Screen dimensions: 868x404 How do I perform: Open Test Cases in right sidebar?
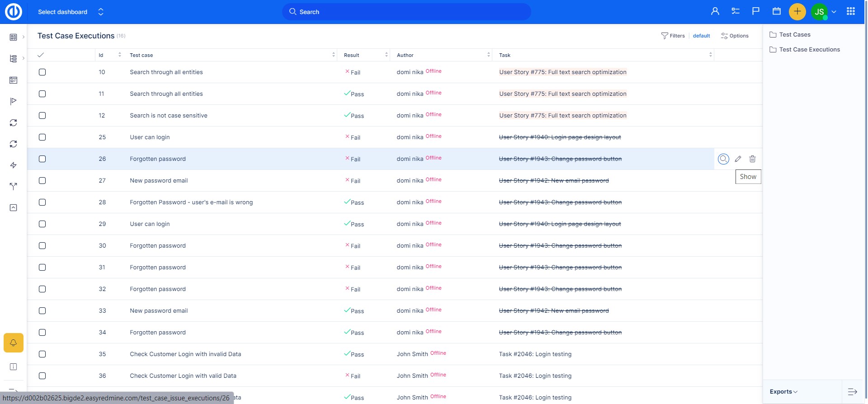[x=794, y=35]
